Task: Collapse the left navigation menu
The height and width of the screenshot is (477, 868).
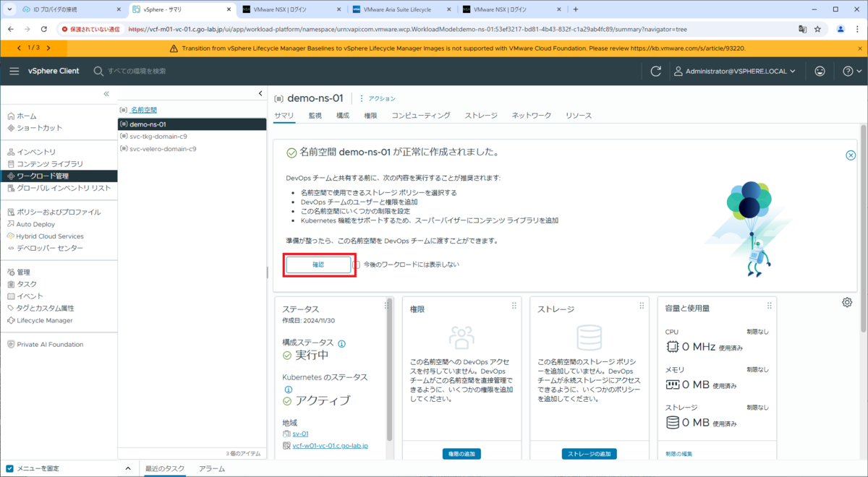Action: (x=106, y=94)
